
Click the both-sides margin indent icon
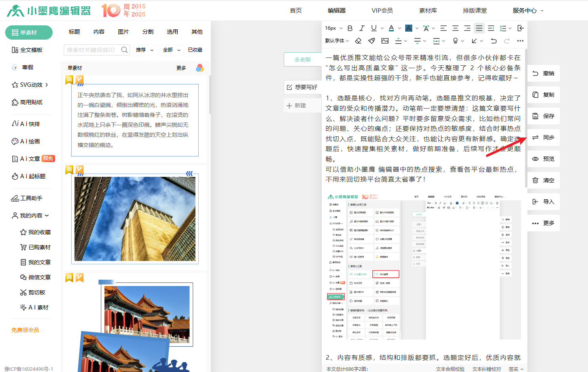tap(436, 41)
